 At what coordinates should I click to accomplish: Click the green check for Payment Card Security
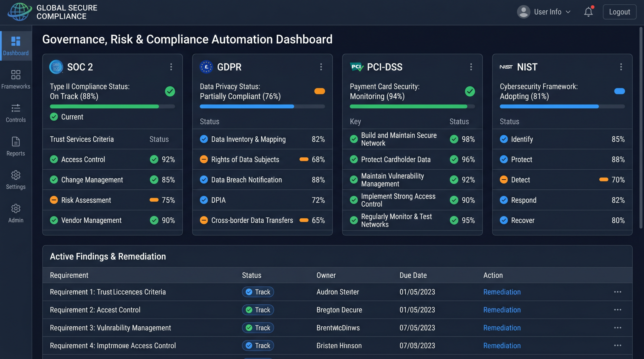470,91
